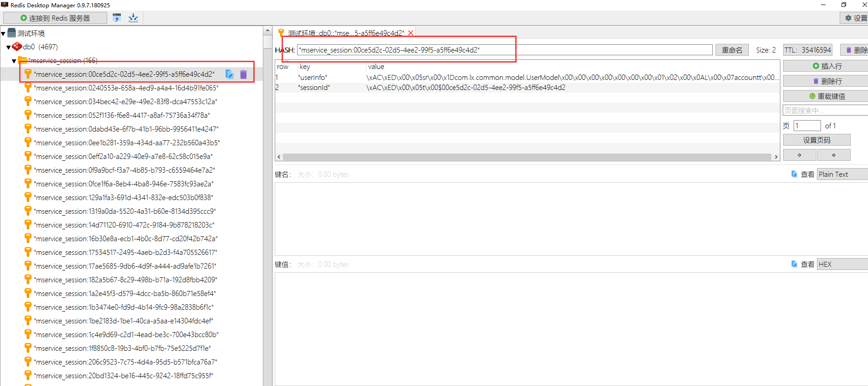Collapse the test environment server node
This screenshot has width=868, height=386.
click(3, 33)
